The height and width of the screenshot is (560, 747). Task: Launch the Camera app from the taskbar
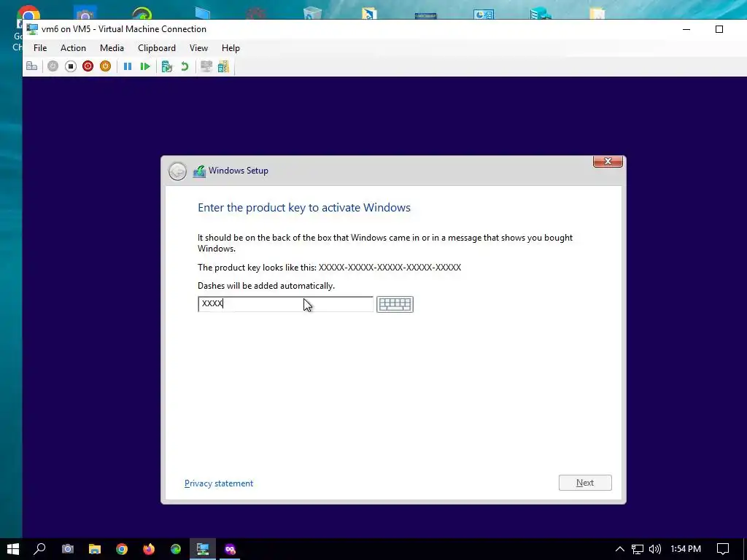[68, 549]
